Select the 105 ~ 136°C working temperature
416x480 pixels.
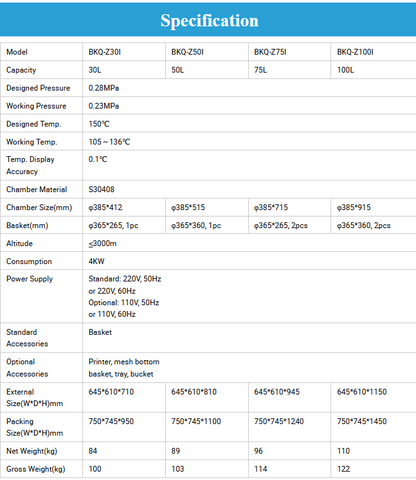109,142
